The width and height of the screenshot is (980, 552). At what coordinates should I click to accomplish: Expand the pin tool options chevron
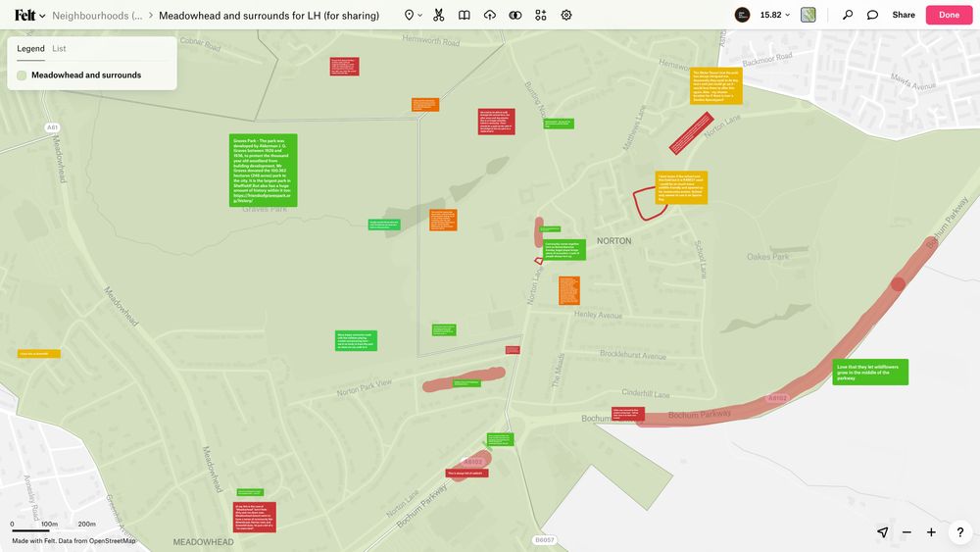420,15
